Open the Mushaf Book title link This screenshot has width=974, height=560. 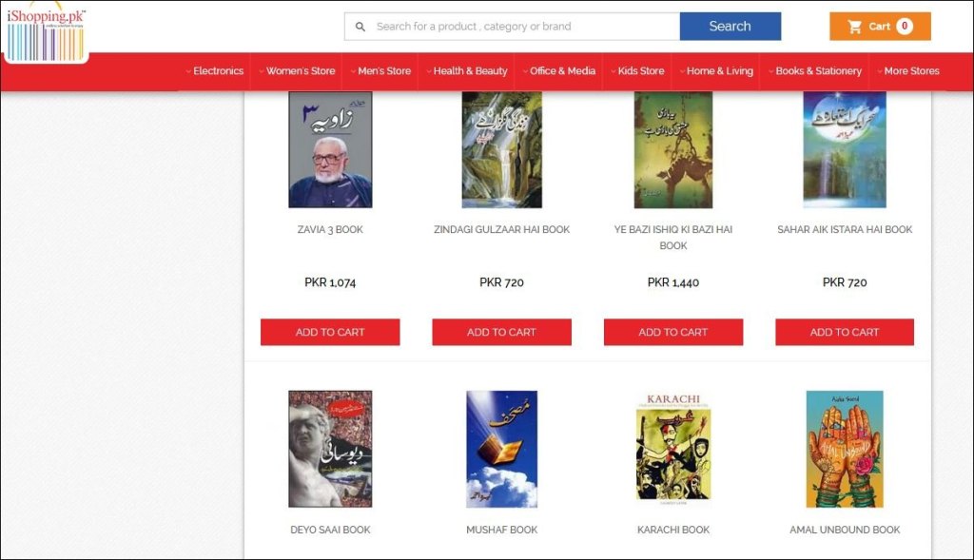[x=501, y=530]
